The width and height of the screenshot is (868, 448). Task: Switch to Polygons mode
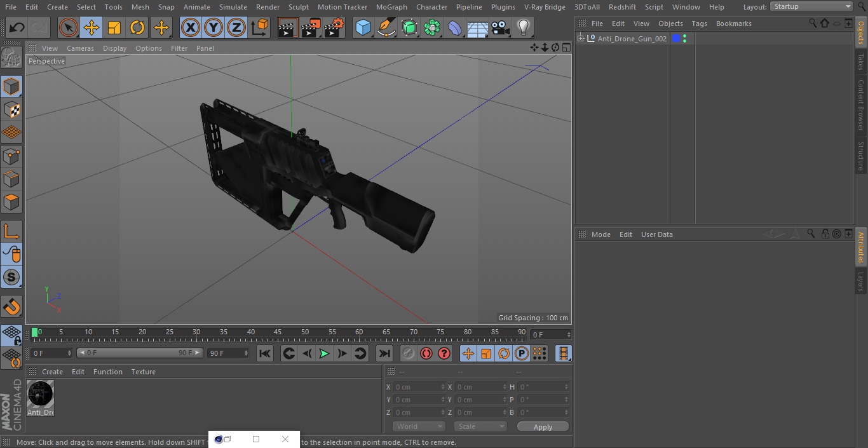tap(11, 202)
